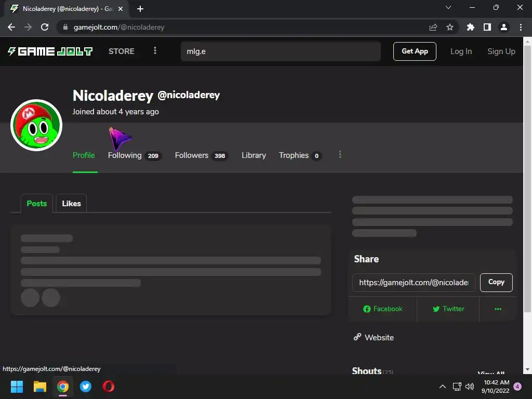Click the share URL text field
The height and width of the screenshot is (399, 532).
pos(414,282)
